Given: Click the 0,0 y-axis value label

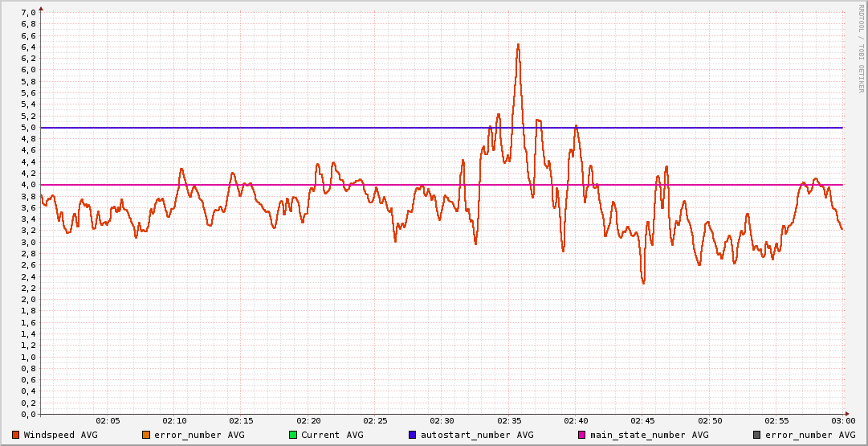Looking at the screenshot, I should [27, 414].
